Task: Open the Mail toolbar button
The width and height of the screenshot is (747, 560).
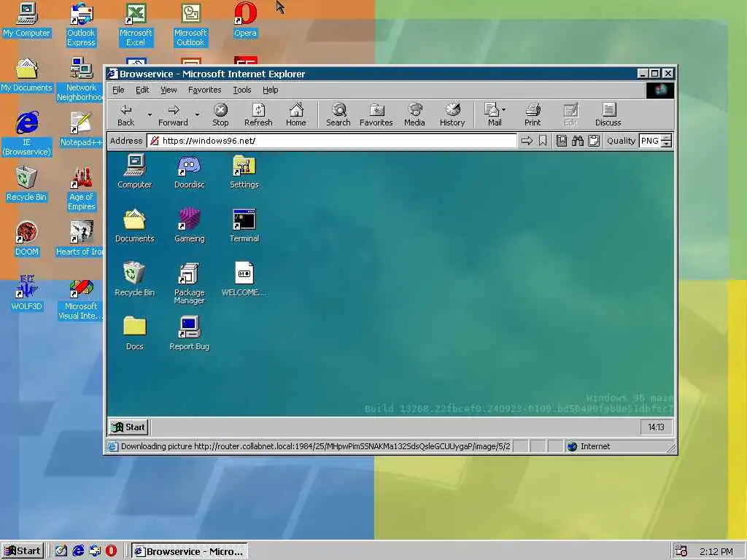Action: tap(492, 114)
